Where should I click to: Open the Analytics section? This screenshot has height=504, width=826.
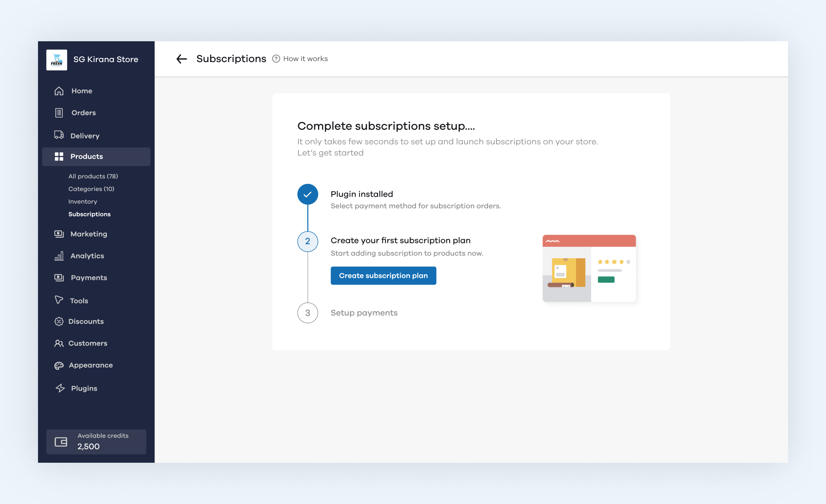coord(87,256)
